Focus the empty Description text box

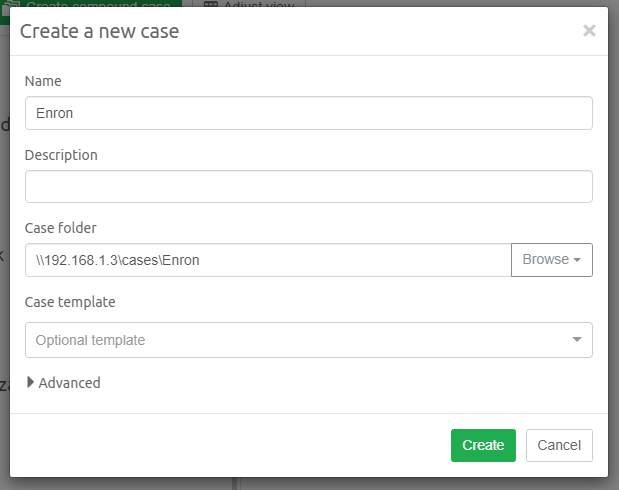tap(308, 187)
